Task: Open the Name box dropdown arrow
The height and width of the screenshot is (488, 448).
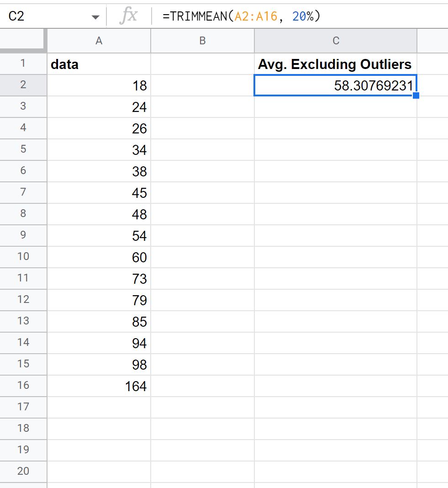Action: pyautogui.click(x=95, y=17)
